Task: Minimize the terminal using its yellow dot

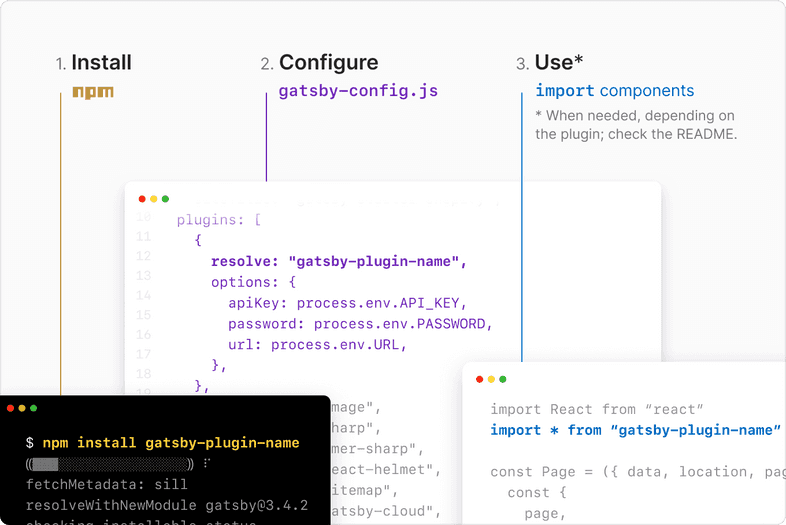Action: 22,408
